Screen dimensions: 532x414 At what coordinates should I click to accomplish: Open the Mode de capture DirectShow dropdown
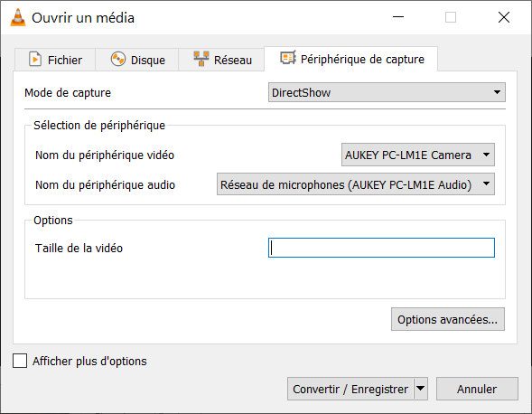coord(387,92)
